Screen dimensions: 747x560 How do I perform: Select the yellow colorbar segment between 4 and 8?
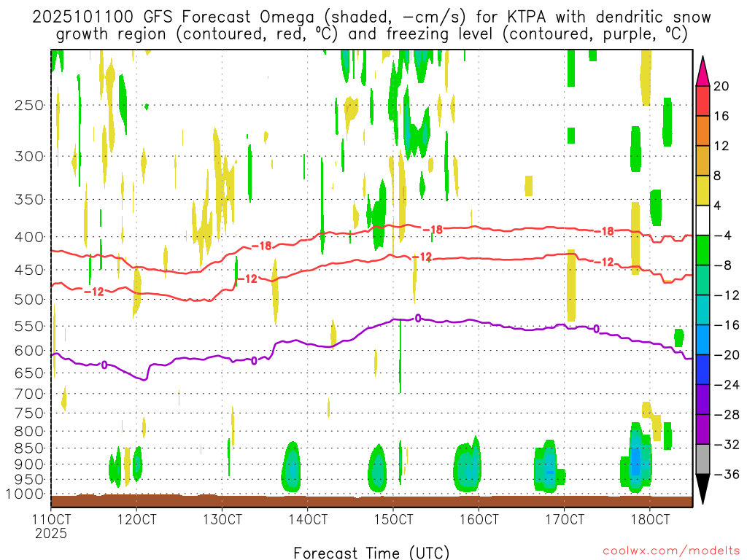703,190
